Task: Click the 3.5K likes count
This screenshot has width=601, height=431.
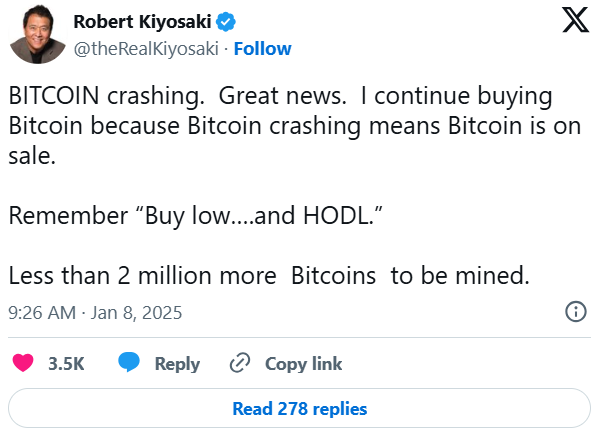Action: click(x=66, y=364)
